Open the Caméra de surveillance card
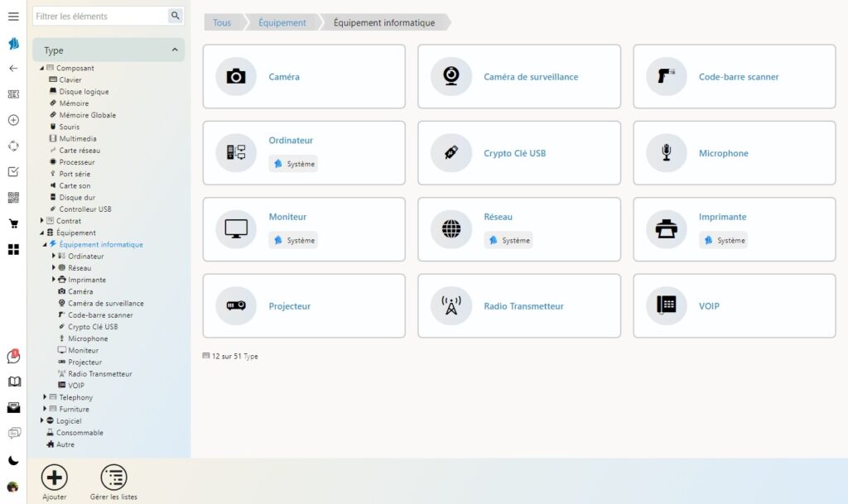The image size is (848, 504). tap(518, 77)
